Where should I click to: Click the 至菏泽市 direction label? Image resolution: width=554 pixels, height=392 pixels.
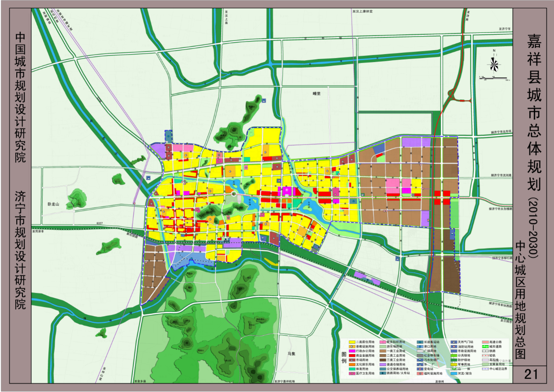[39, 230]
